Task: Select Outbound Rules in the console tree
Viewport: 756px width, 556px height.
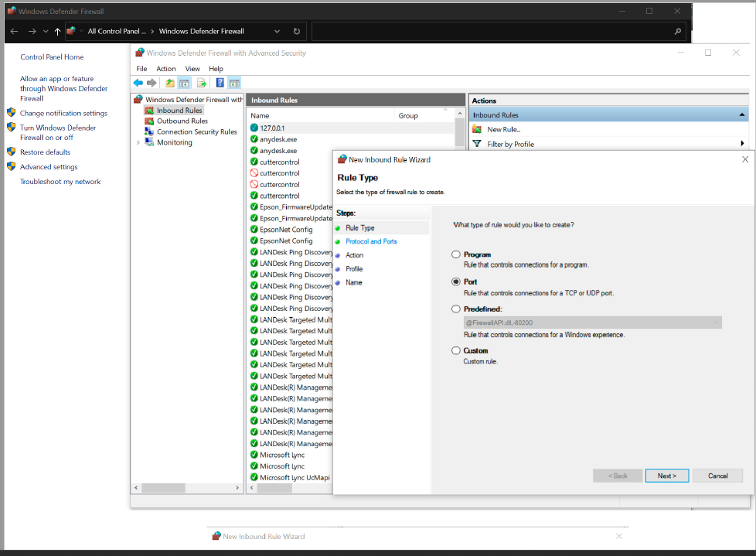Action: pos(182,121)
